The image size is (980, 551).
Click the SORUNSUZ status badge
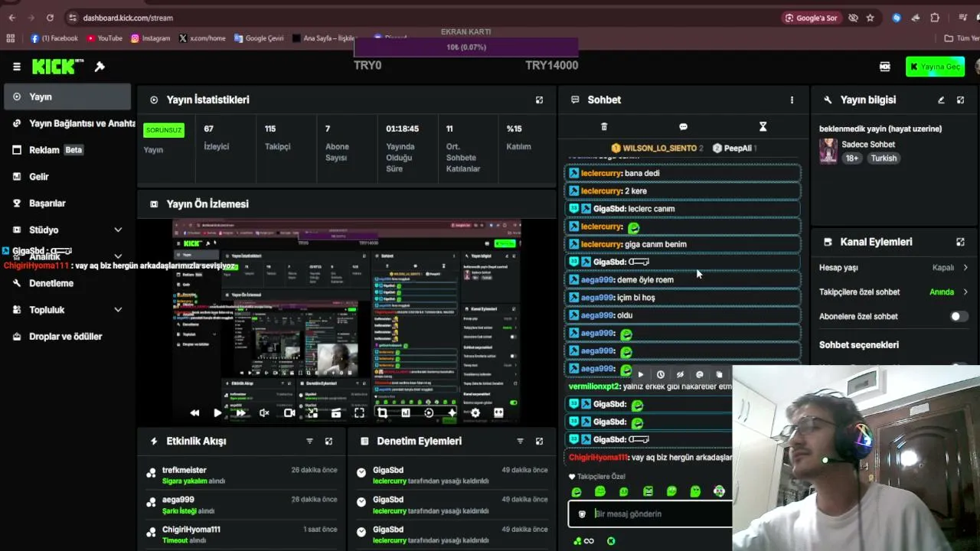[x=164, y=130]
